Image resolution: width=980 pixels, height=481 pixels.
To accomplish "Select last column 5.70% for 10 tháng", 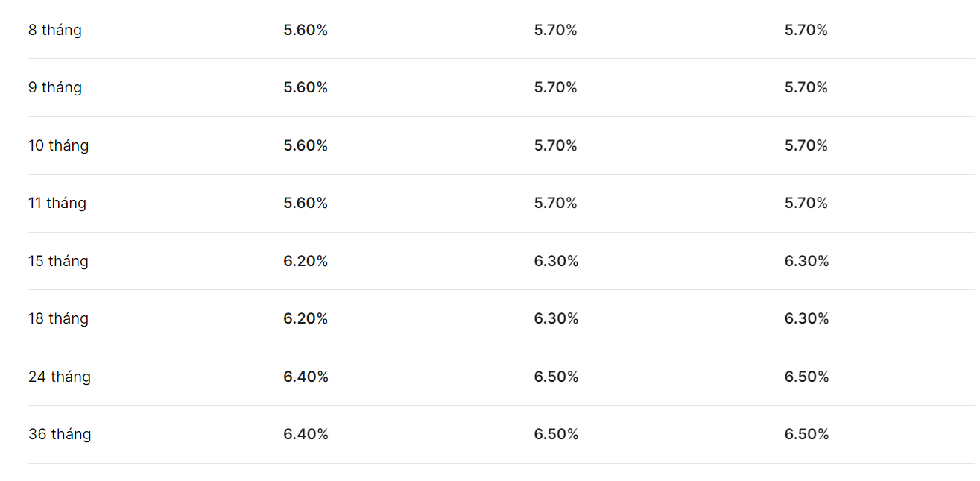I will [806, 145].
